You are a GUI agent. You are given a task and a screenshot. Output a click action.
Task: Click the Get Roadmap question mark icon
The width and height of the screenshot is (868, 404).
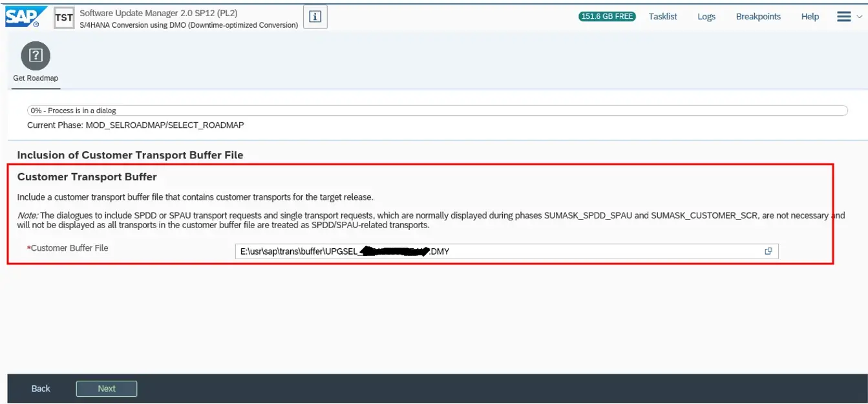(36, 56)
